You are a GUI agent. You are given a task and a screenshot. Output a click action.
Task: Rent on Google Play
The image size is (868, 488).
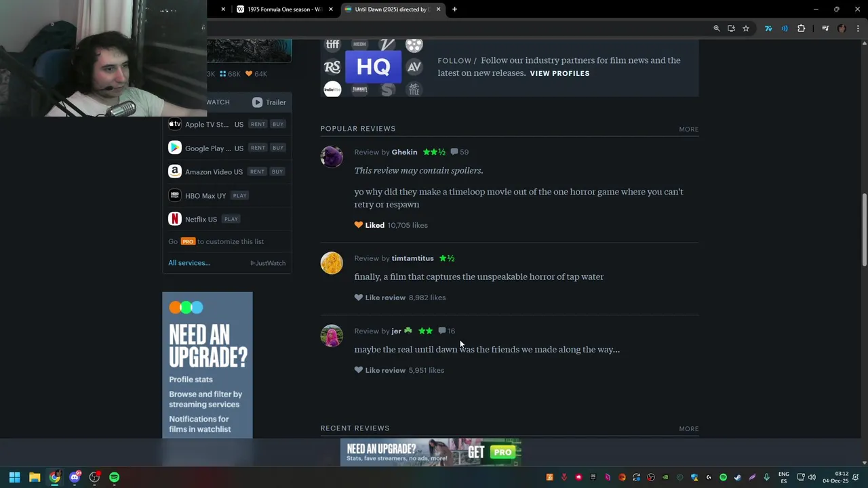pyautogui.click(x=258, y=148)
